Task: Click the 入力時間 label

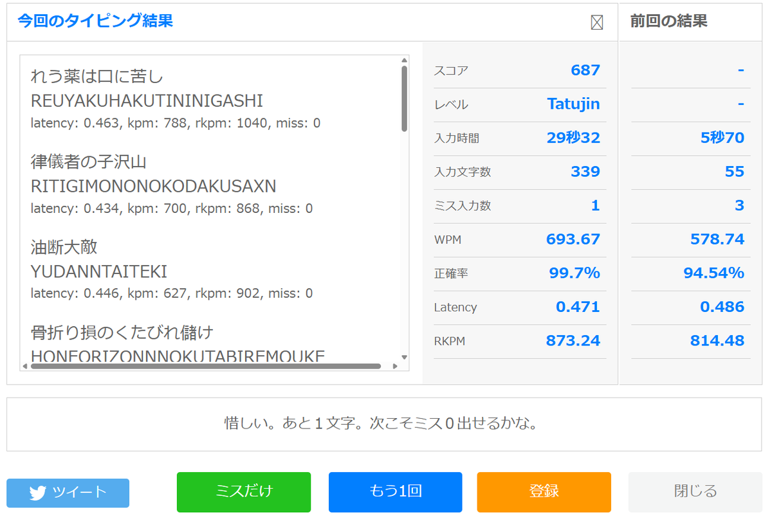Action: point(457,138)
